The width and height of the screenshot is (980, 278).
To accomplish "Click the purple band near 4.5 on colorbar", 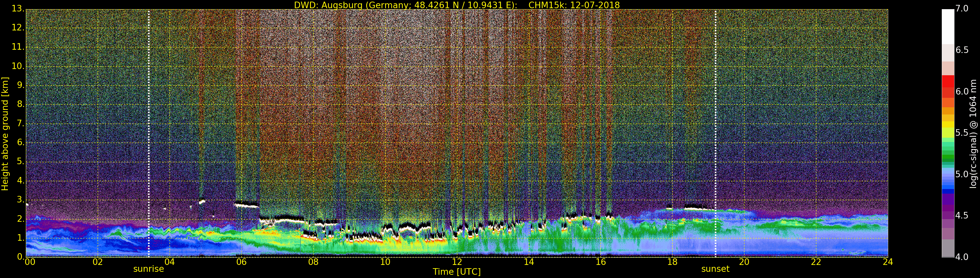I will [948, 215].
